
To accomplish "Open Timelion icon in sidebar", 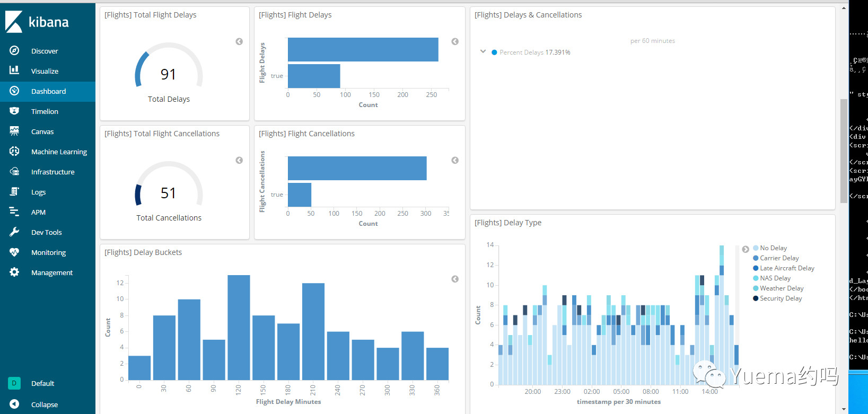I will pyautogui.click(x=14, y=111).
